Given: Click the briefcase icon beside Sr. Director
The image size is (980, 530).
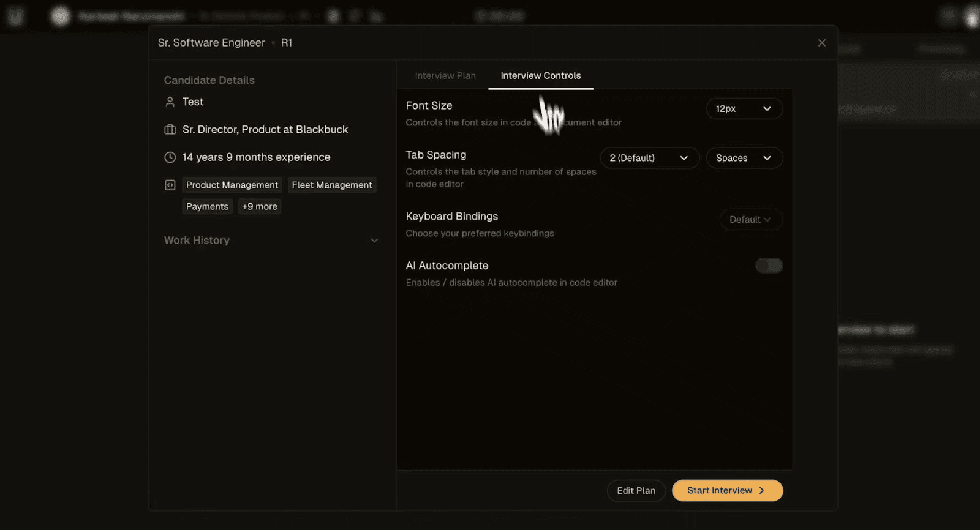Looking at the screenshot, I should [170, 130].
